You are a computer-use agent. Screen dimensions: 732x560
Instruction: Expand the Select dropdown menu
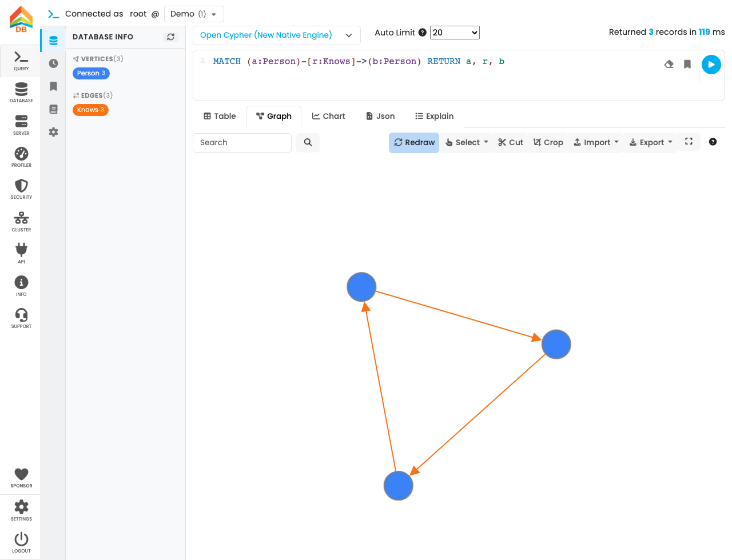click(x=467, y=142)
